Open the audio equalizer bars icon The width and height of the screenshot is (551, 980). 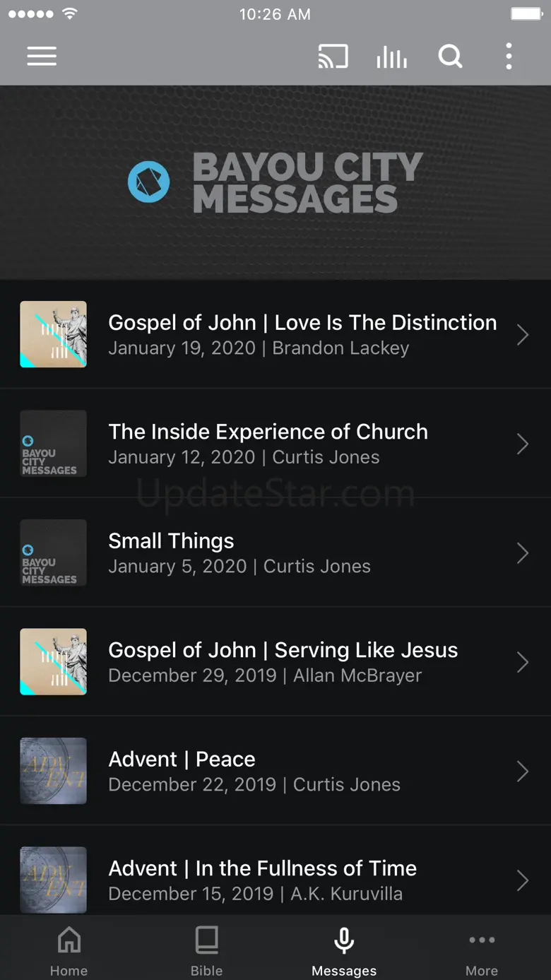tap(391, 57)
